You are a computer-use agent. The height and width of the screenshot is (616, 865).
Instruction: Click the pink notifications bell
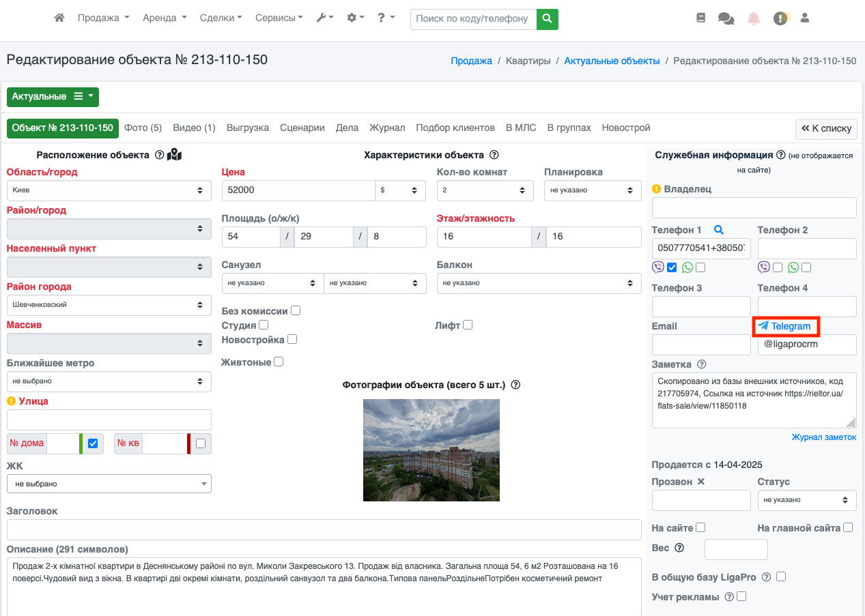pos(754,18)
